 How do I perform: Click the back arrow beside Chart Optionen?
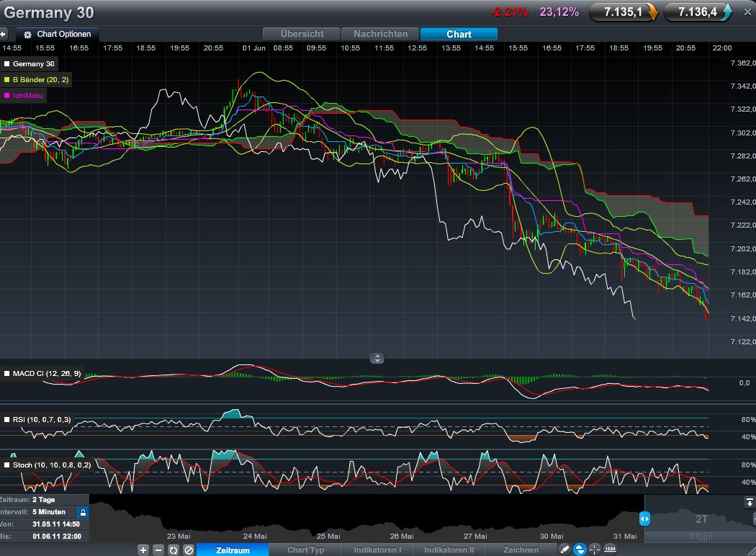(3, 34)
